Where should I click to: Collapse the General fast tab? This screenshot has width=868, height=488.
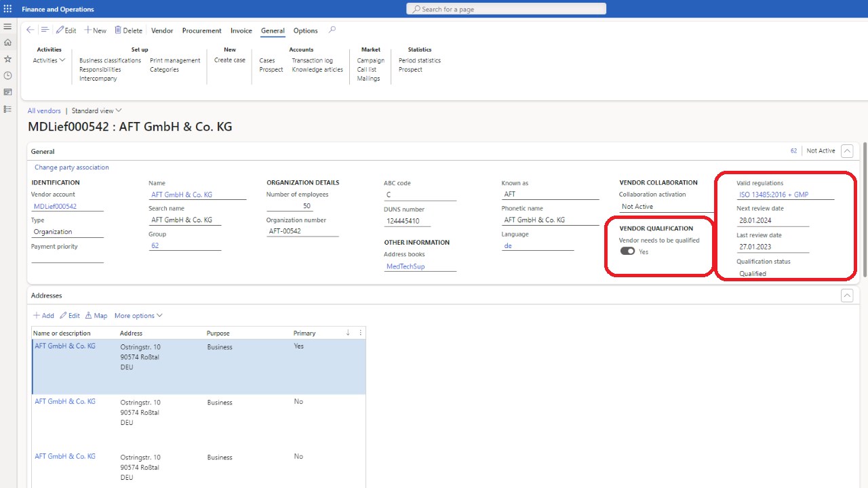coord(846,151)
